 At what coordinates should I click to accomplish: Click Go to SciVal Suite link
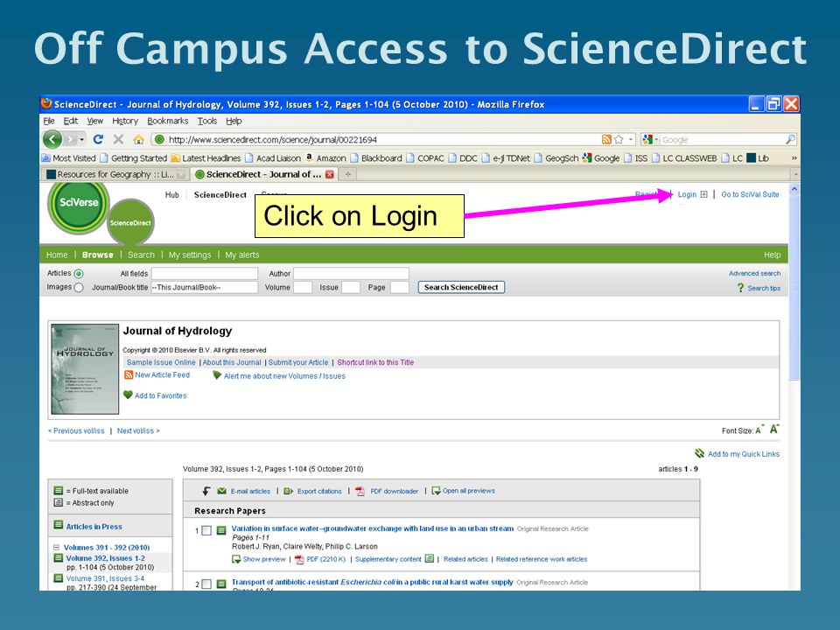(750, 194)
